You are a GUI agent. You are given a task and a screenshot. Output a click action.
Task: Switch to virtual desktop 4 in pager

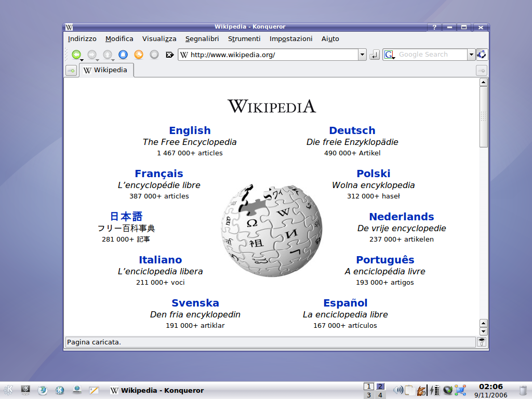pyautogui.click(x=380, y=395)
